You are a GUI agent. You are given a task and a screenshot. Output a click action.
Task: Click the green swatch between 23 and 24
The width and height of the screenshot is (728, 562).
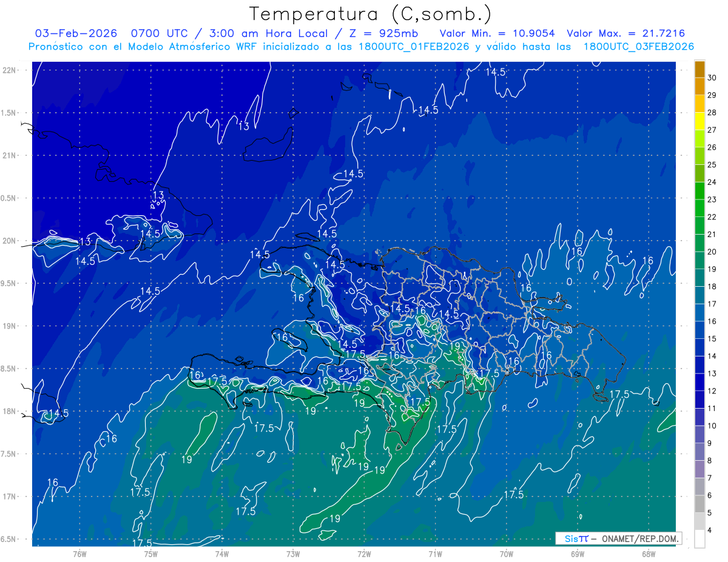(699, 191)
